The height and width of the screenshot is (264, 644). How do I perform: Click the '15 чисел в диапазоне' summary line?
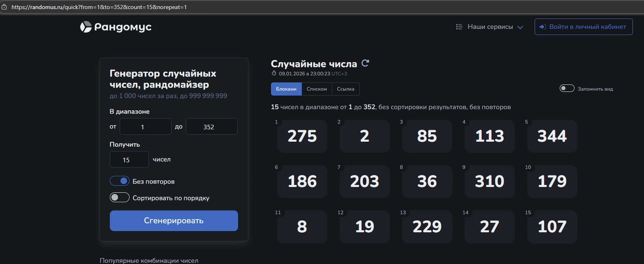391,107
